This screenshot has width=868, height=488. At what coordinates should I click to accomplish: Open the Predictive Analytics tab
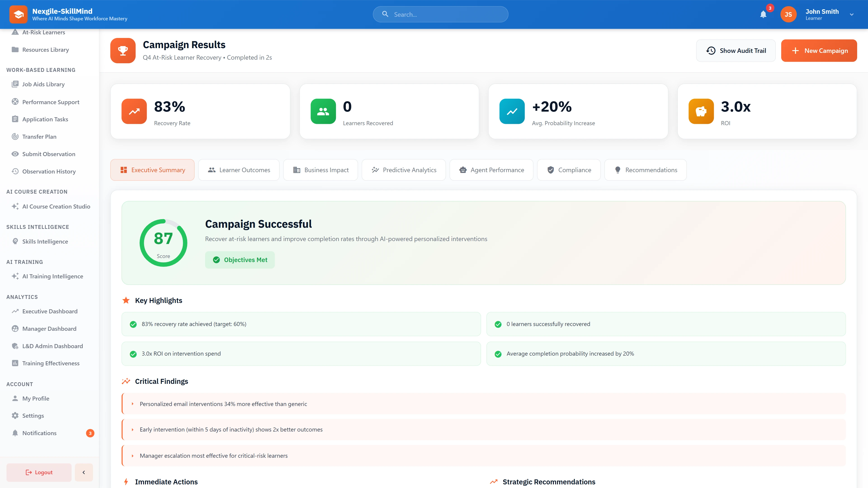tap(403, 170)
